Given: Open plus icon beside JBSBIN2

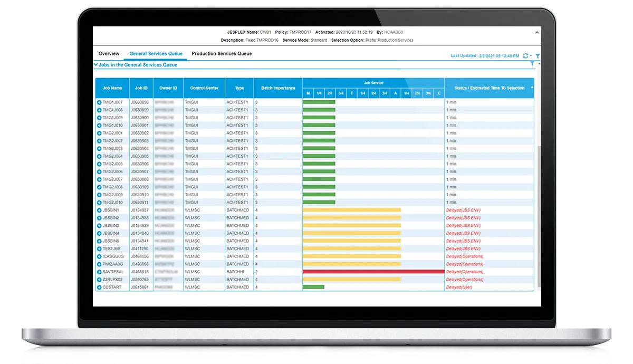Looking at the screenshot, I should coord(99,218).
